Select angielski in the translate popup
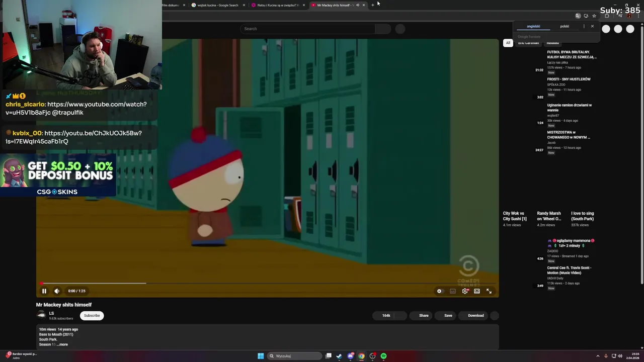Image resolution: width=644 pixels, height=362 pixels. 533,26
